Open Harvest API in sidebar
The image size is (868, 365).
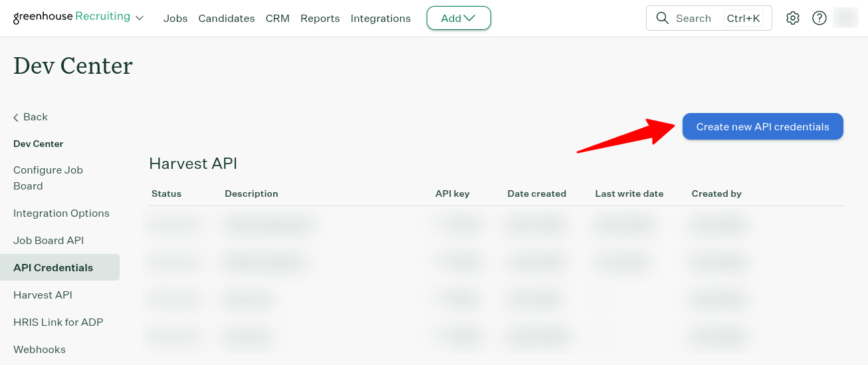(43, 295)
